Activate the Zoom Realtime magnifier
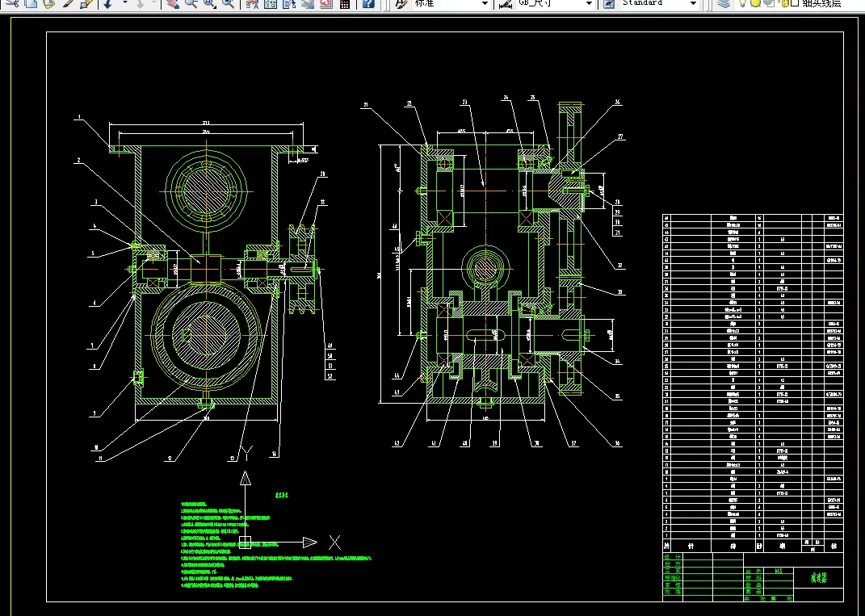Screen dimensions: 865x616 pyautogui.click(x=191, y=3)
